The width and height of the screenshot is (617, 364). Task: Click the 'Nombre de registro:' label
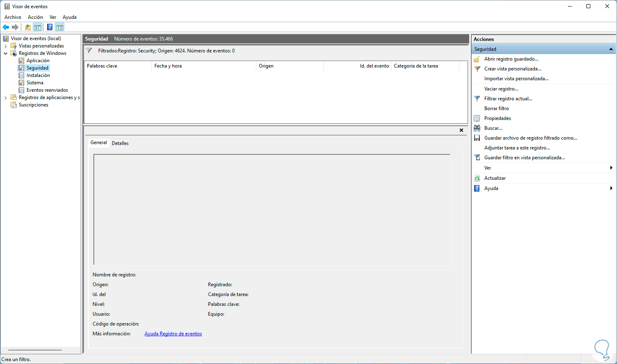[114, 275]
